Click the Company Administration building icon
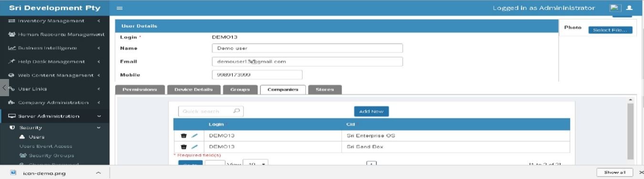 click(x=11, y=102)
